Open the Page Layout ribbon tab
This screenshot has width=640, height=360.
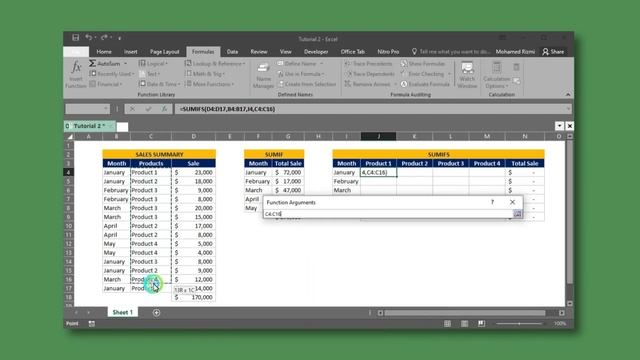point(164,52)
